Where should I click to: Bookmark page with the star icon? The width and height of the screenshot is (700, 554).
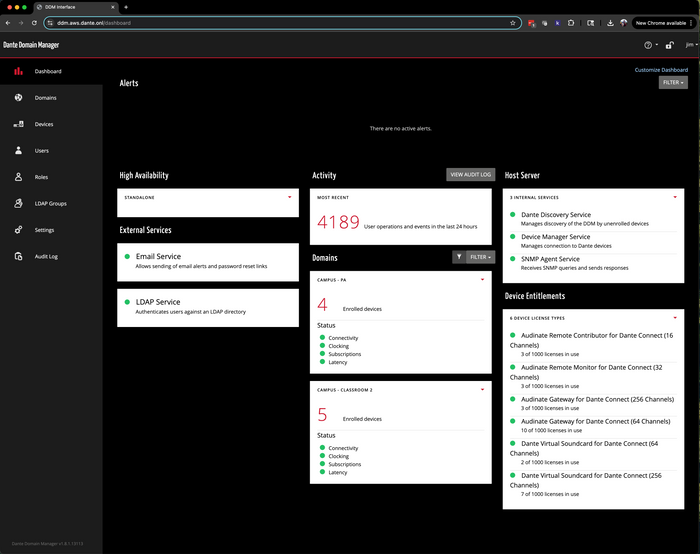pyautogui.click(x=512, y=23)
